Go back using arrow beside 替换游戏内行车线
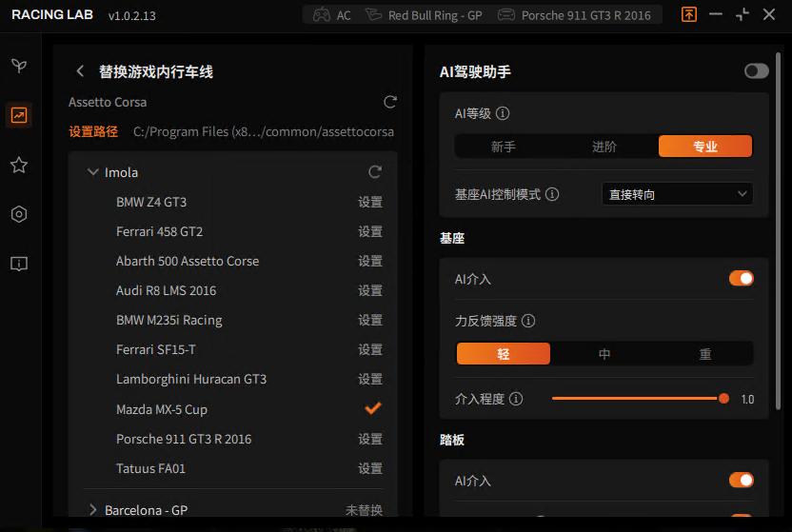 (80, 71)
